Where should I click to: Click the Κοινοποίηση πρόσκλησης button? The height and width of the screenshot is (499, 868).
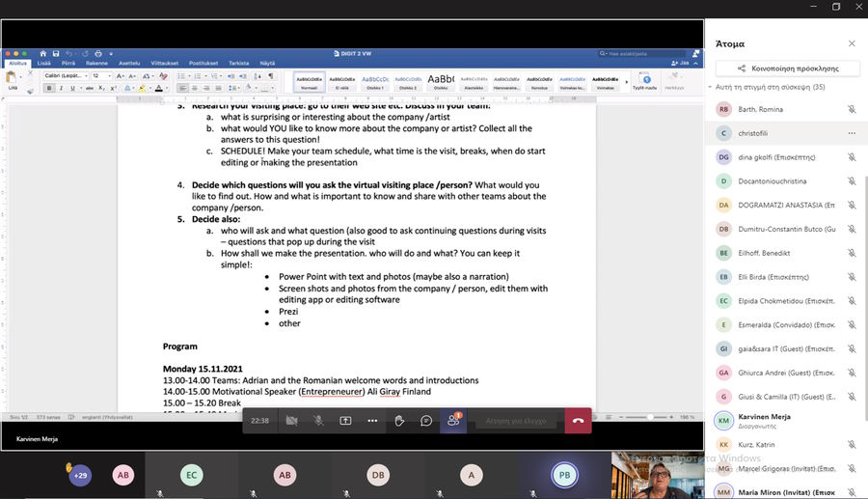tap(787, 69)
